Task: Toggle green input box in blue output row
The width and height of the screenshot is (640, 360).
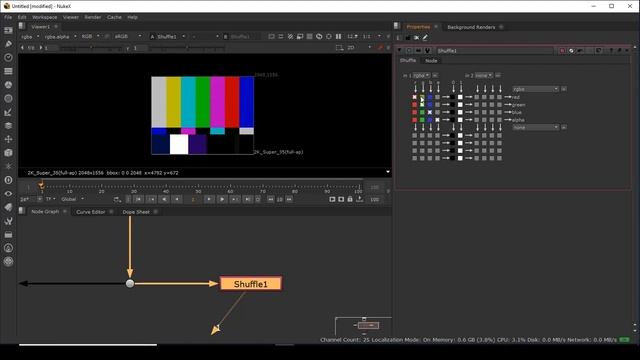Action: (422, 112)
